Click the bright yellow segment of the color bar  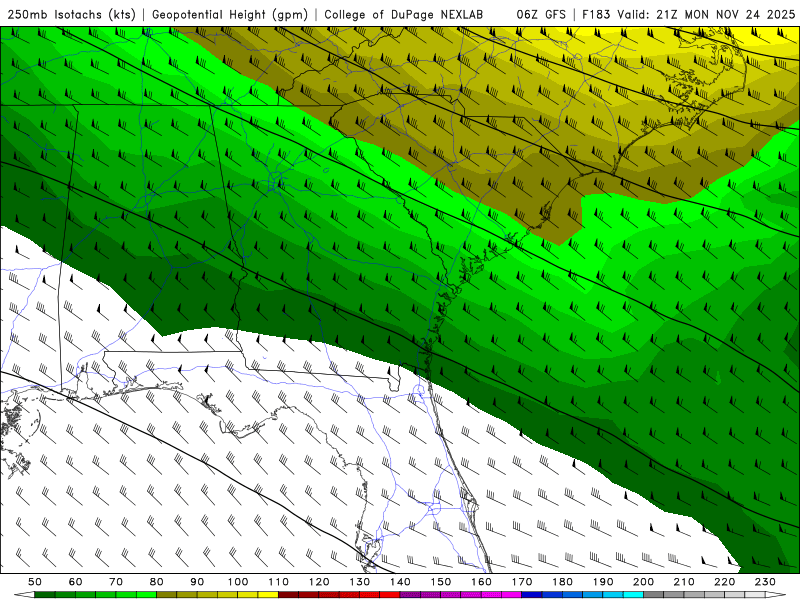[x=268, y=595]
